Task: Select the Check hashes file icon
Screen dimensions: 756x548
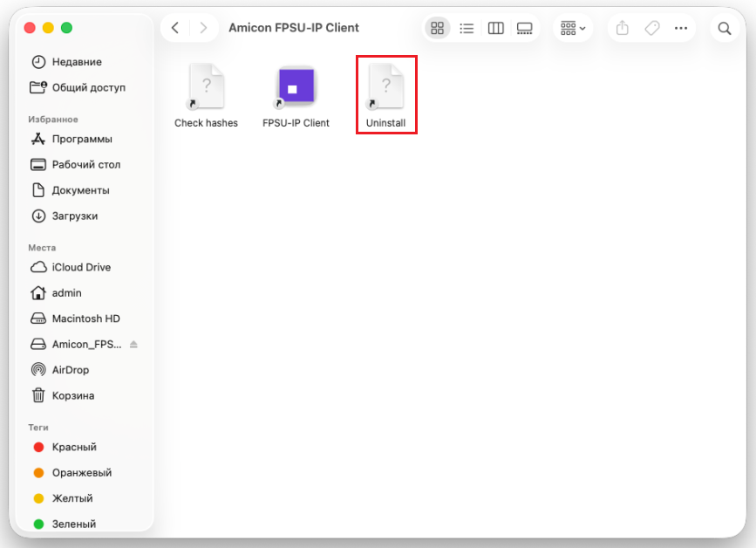Action: click(x=206, y=86)
